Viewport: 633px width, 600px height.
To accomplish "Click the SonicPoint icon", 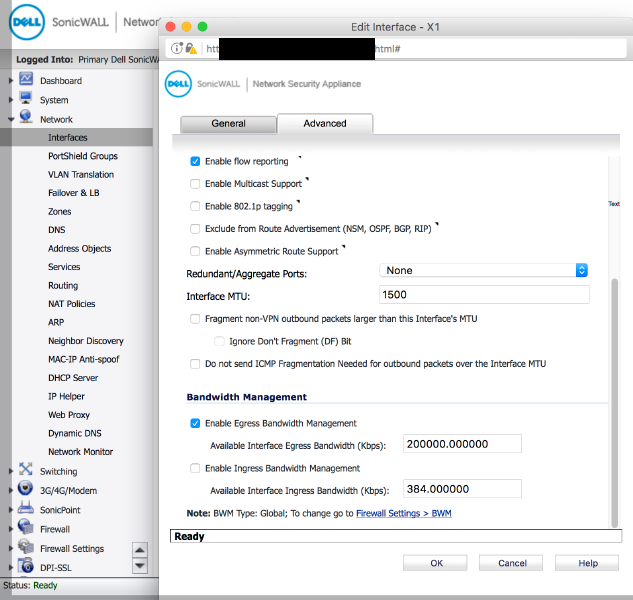I will point(25,509).
